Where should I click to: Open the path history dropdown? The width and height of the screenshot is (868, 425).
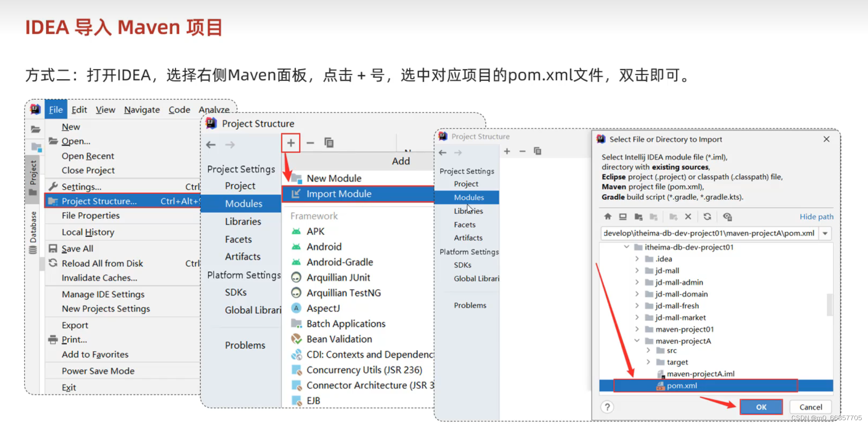[x=825, y=233]
